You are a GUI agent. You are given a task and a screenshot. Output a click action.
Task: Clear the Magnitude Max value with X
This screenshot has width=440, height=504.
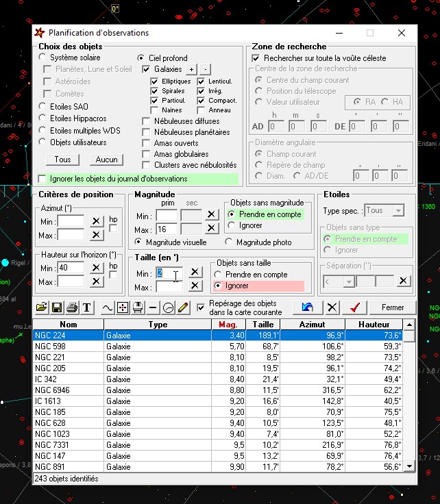pos(211,228)
